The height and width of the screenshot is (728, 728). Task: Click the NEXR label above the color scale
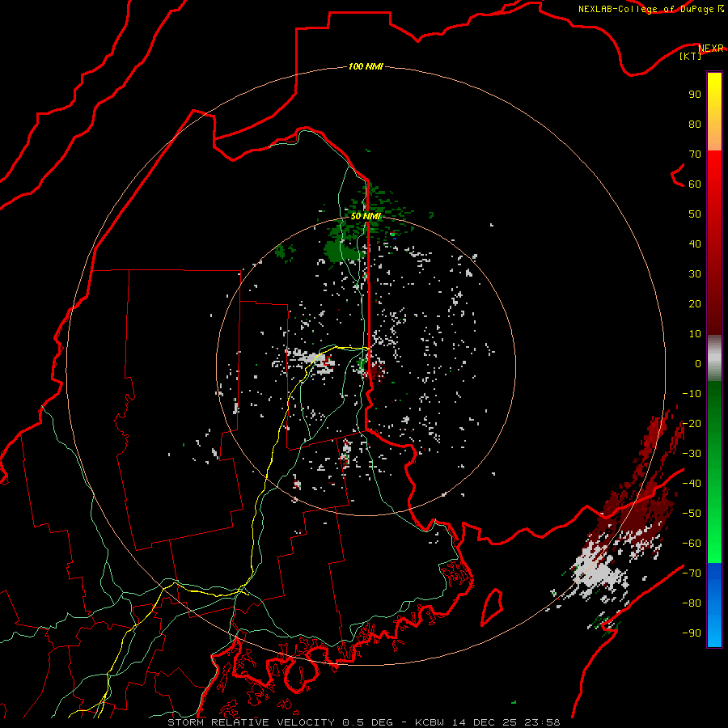[x=711, y=48]
